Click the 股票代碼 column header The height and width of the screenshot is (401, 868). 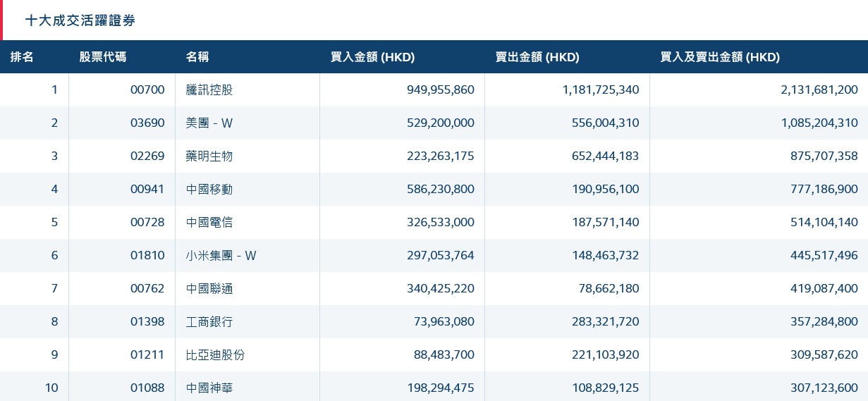coord(102,57)
